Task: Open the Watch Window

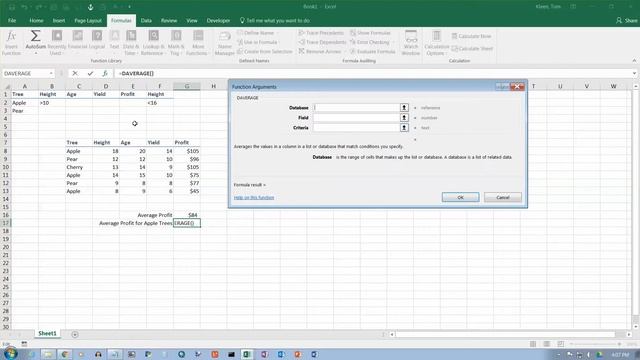Action: (411, 42)
